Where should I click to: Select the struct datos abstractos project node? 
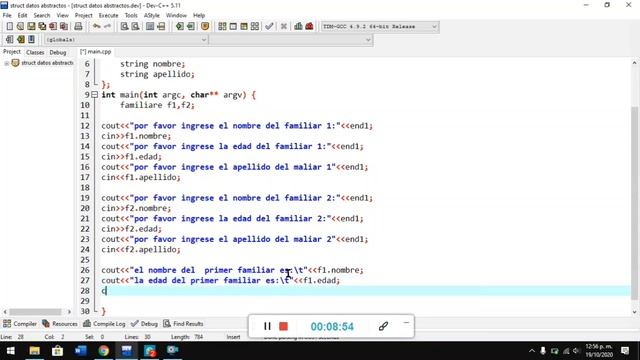click(x=47, y=63)
